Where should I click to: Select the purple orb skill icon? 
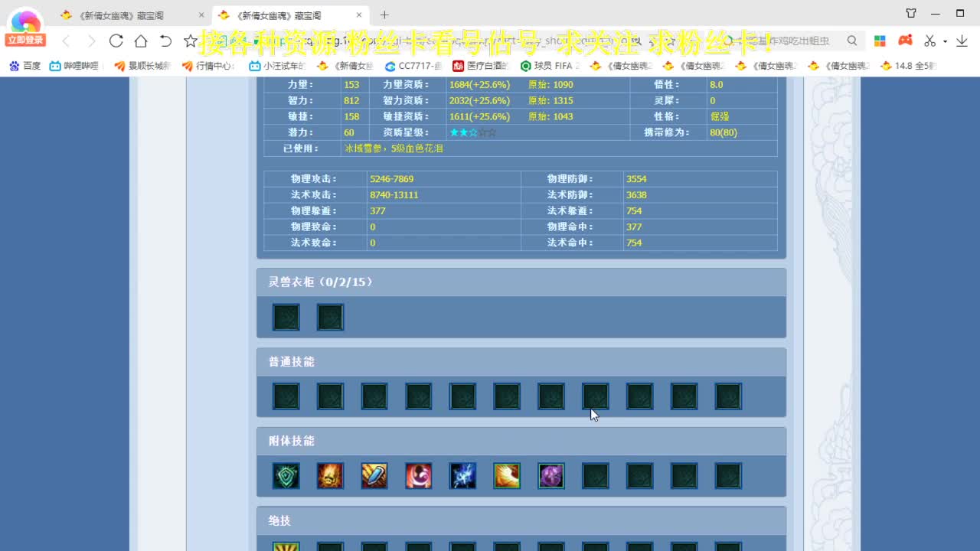tap(551, 476)
